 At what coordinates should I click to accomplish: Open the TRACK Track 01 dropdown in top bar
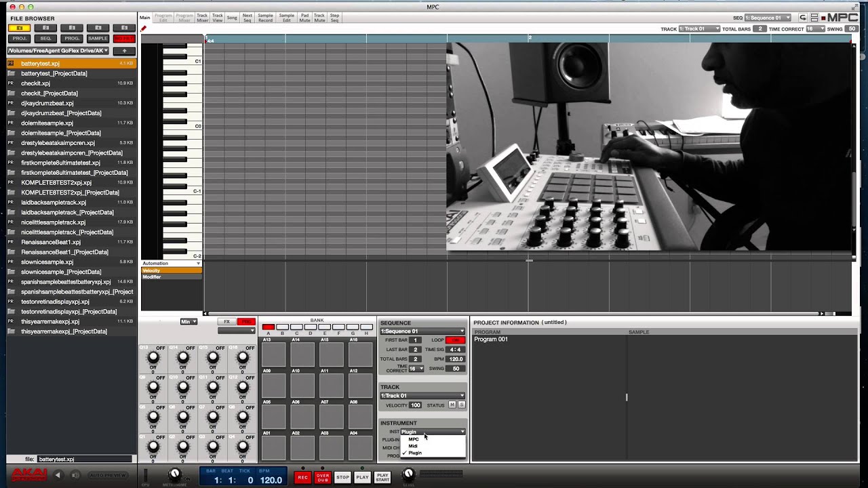pyautogui.click(x=700, y=29)
